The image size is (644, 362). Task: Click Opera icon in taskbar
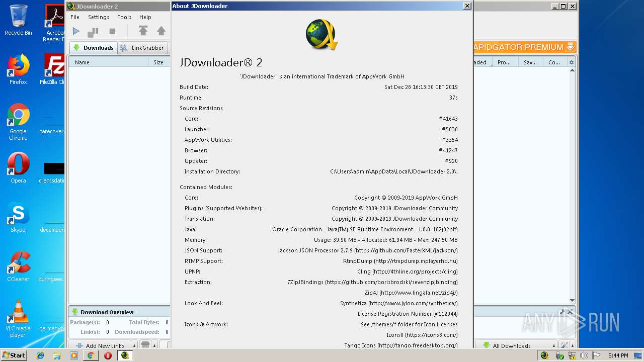coord(108,355)
